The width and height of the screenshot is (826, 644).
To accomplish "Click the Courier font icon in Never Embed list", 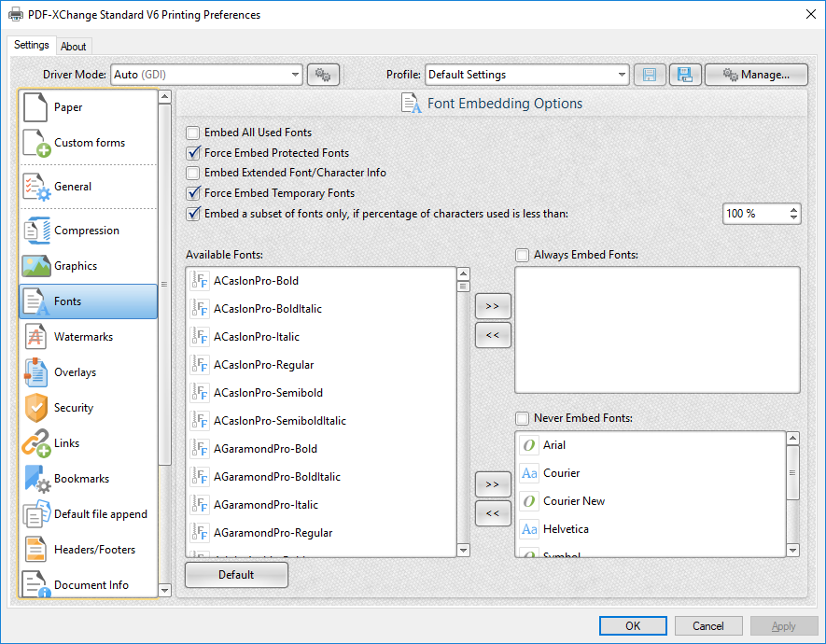I will (529, 473).
